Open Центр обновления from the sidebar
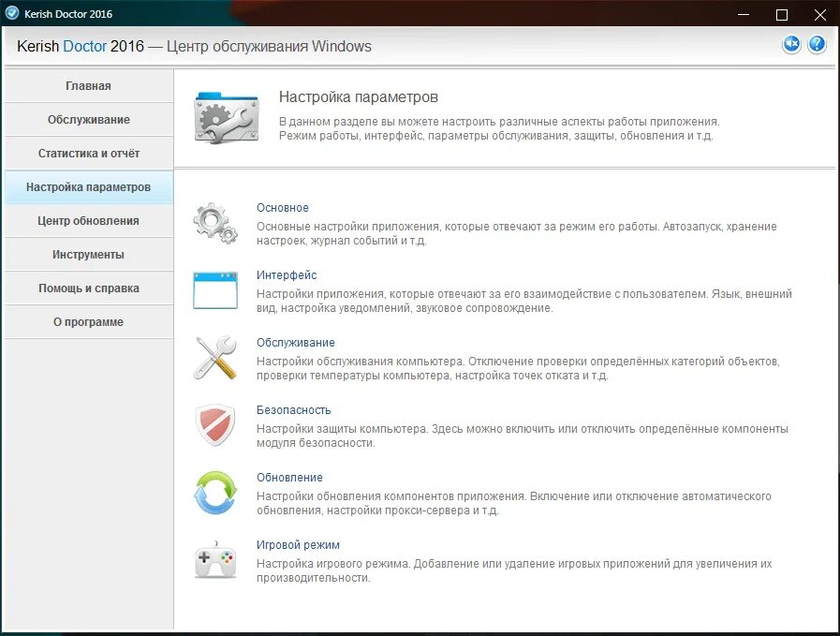Viewport: 840px width, 636px height. [x=89, y=221]
